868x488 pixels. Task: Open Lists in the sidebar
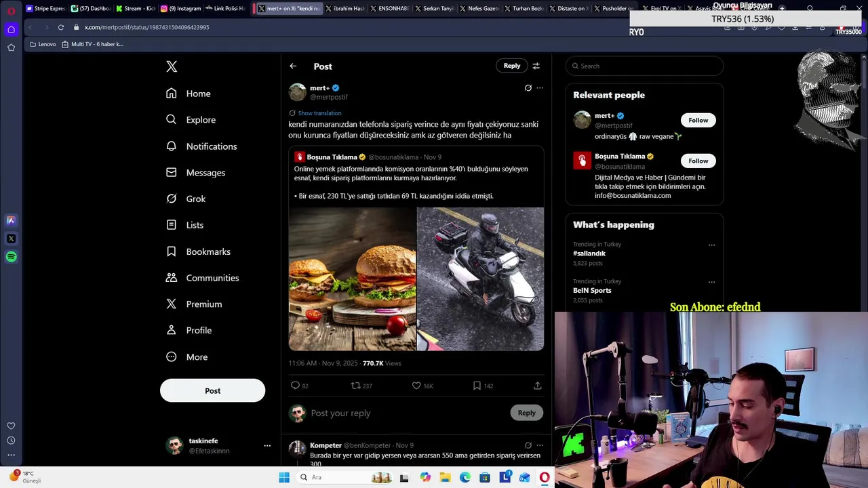pyautogui.click(x=184, y=225)
